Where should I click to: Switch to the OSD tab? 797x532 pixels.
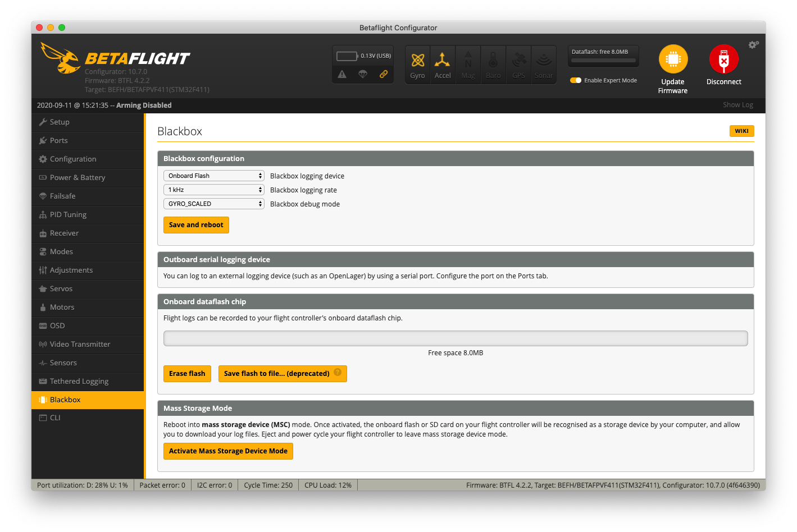pos(88,325)
